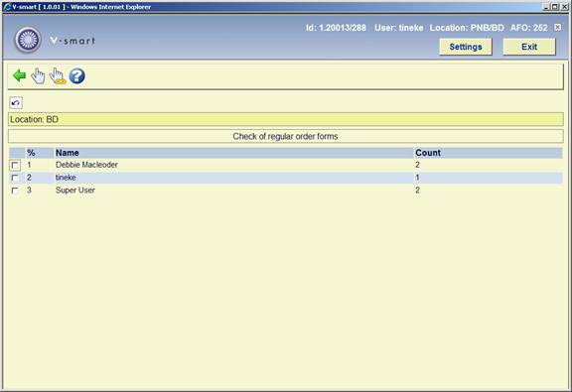Click the plain hand select icon

click(x=38, y=75)
